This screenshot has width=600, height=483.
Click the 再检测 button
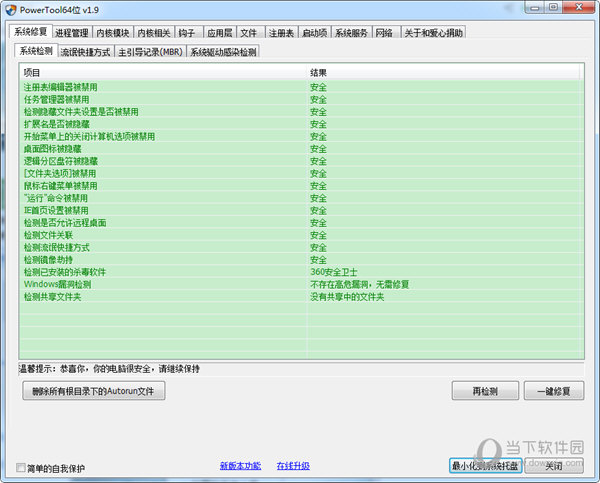point(485,391)
